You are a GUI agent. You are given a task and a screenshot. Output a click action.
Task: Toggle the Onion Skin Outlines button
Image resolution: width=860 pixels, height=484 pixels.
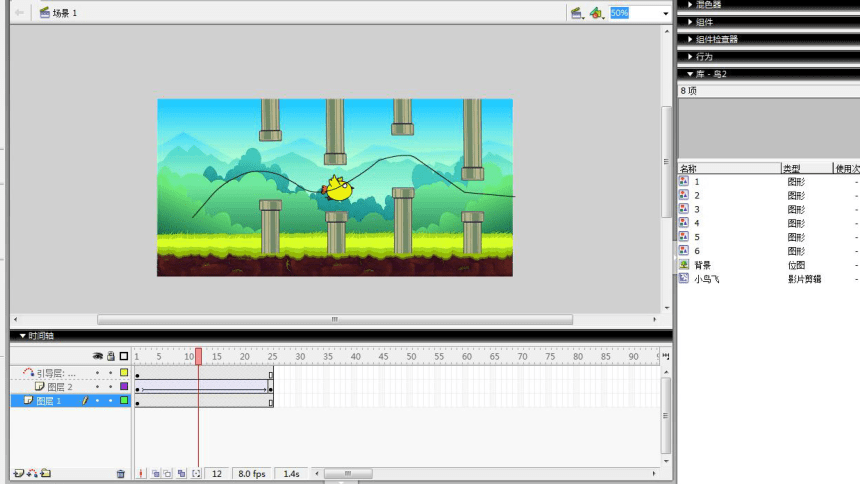(168, 473)
